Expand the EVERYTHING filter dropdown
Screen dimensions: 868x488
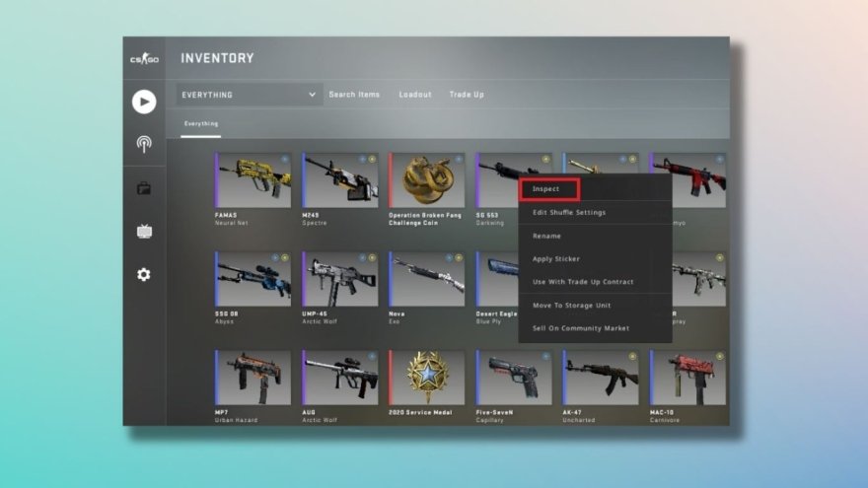(x=250, y=95)
